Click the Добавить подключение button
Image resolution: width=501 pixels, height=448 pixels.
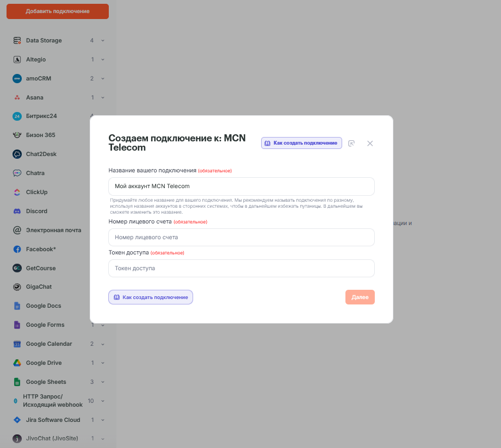point(58,11)
